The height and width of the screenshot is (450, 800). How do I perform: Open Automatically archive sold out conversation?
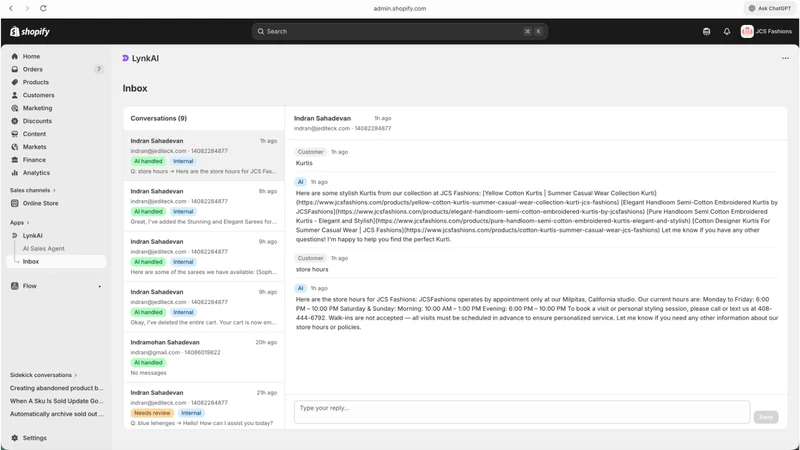click(56, 414)
